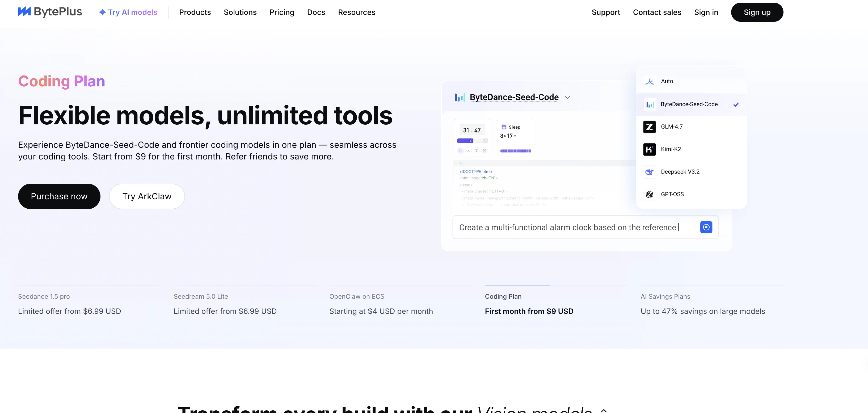Click Contact sales
The height and width of the screenshot is (413, 868).
[x=657, y=12]
